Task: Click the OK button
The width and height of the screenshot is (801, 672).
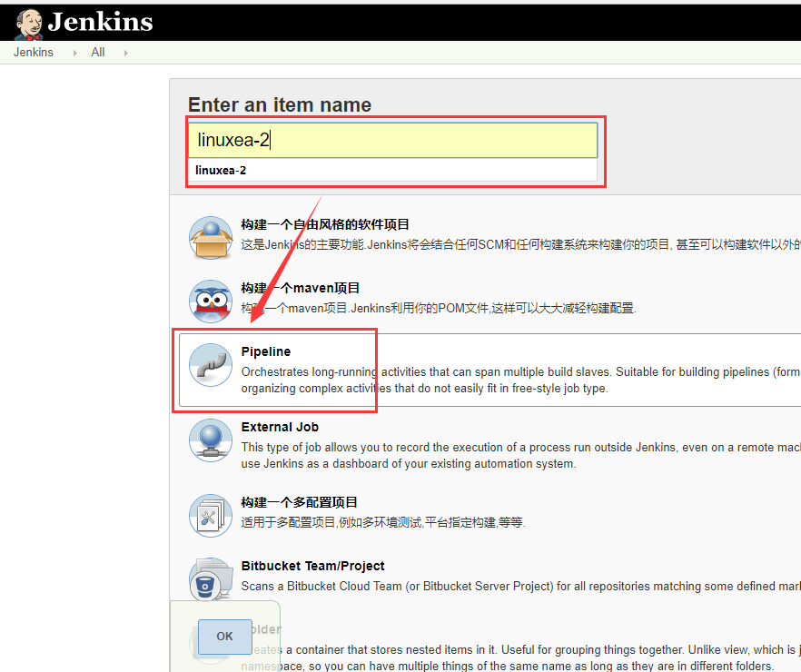Action: (x=225, y=637)
